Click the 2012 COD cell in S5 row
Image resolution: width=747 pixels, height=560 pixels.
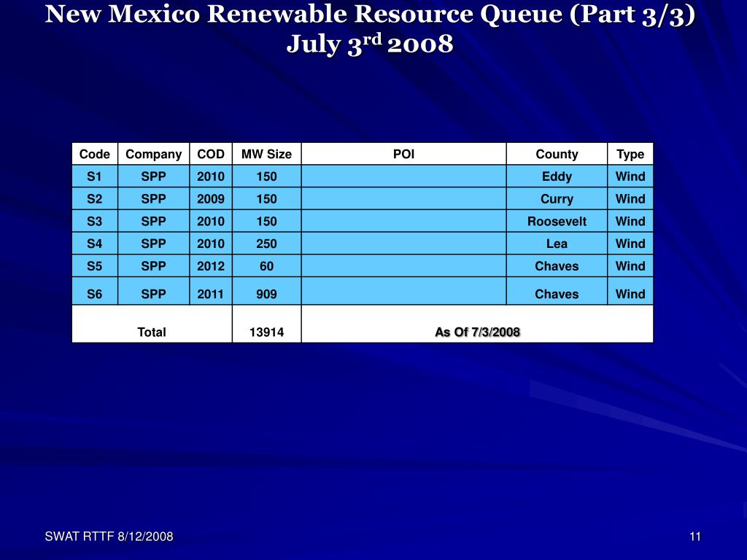click(x=211, y=265)
